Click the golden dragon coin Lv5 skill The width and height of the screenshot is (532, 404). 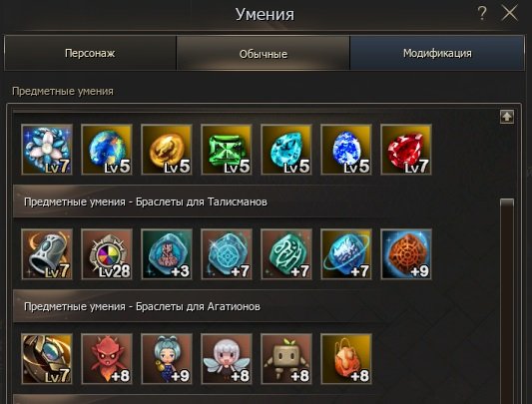point(167,150)
